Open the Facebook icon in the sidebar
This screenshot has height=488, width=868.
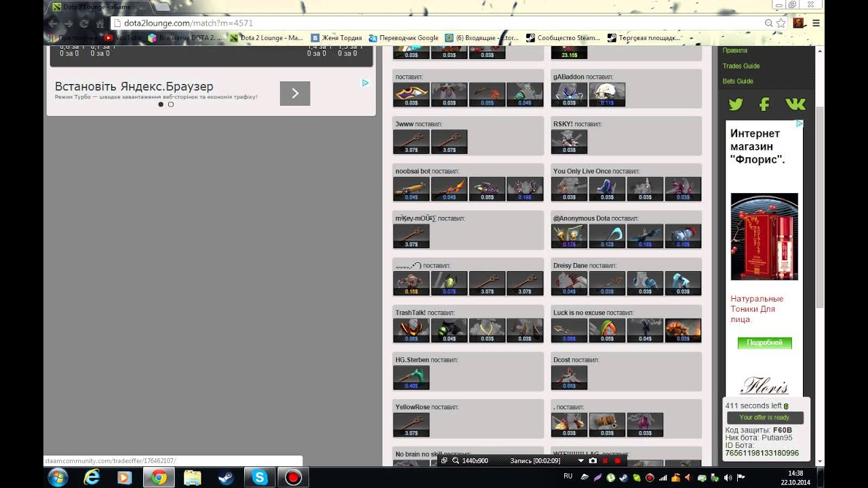[764, 104]
